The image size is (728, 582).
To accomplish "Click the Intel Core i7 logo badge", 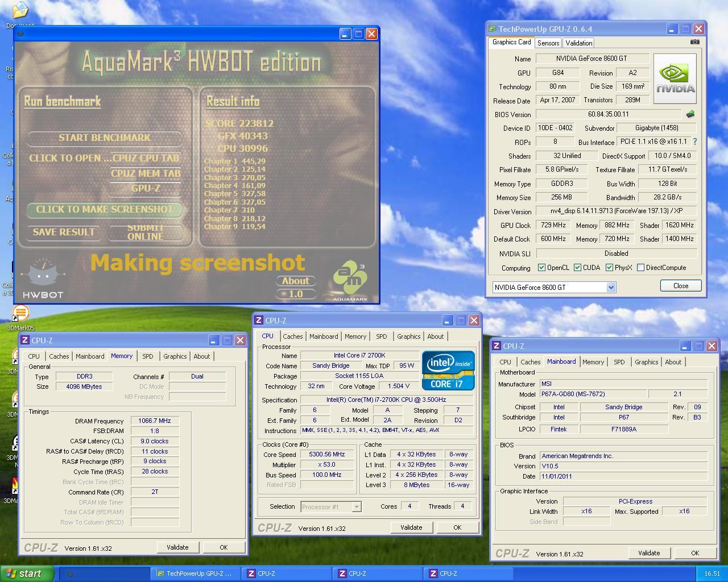I will (x=448, y=370).
